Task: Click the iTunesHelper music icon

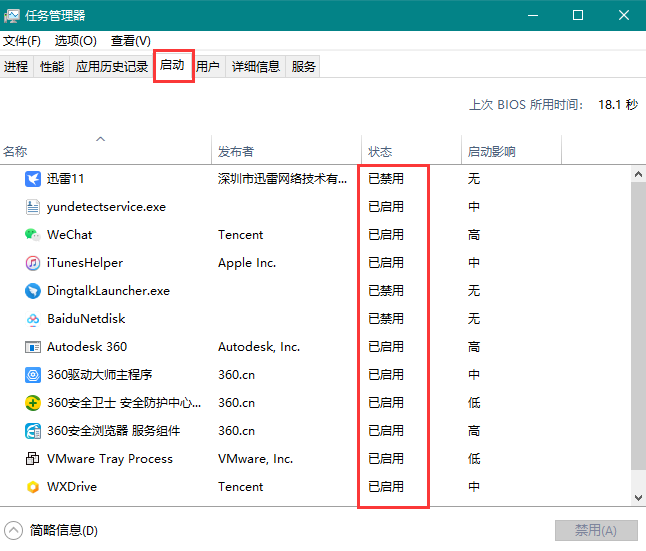Action: 33,263
